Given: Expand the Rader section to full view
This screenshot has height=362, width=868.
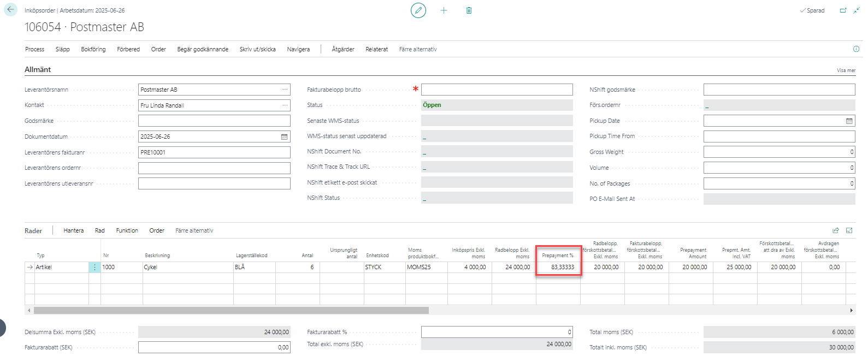Looking at the screenshot, I should click(x=849, y=230).
